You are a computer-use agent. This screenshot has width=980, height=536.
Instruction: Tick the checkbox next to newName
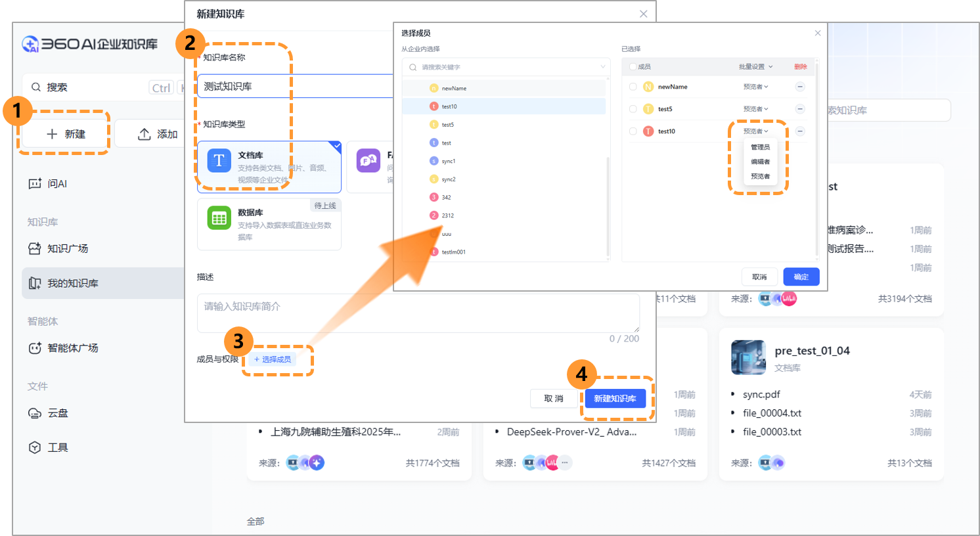coord(633,87)
